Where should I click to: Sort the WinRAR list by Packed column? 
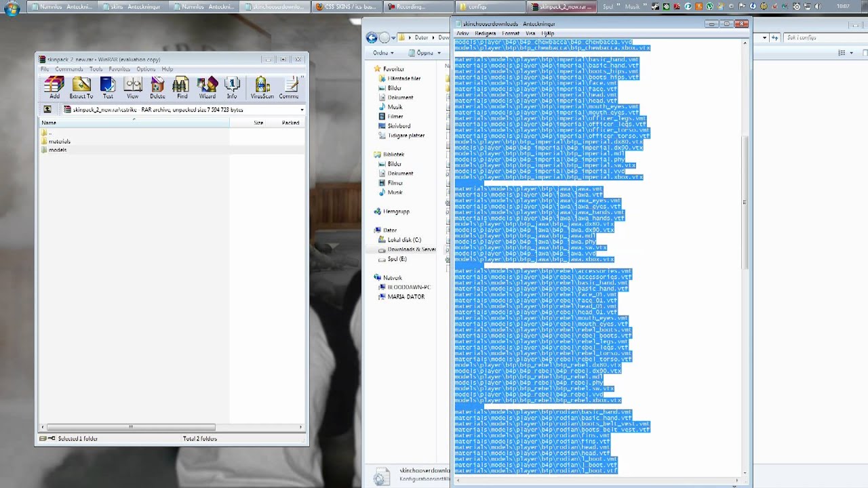(285, 123)
